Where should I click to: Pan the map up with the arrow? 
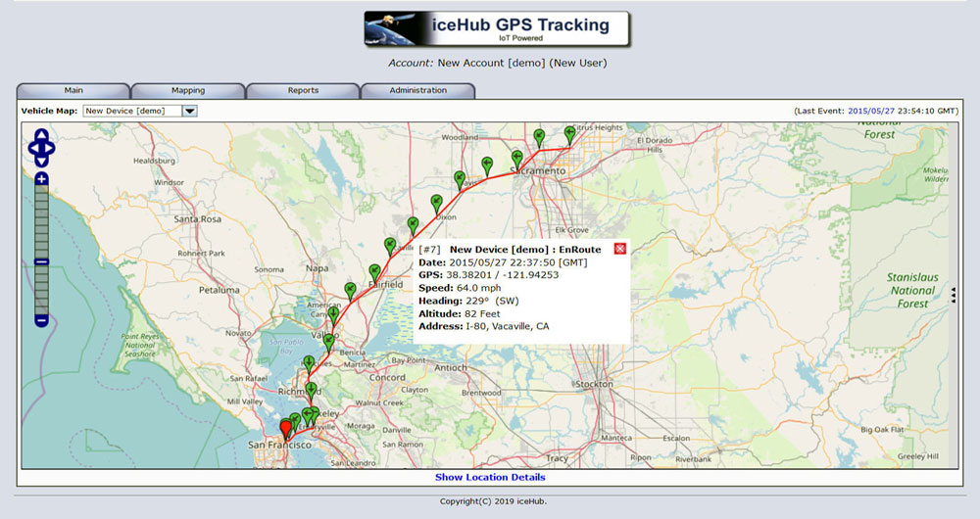pos(41,135)
